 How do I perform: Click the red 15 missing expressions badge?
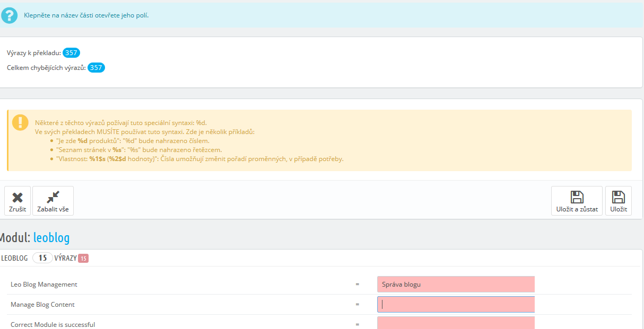[83, 259]
